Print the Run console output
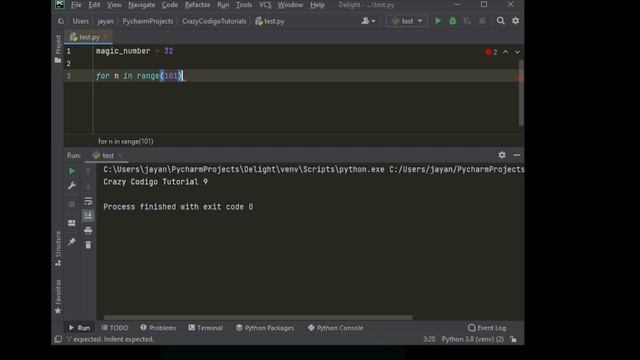This screenshot has width=640, height=360. 88,231
